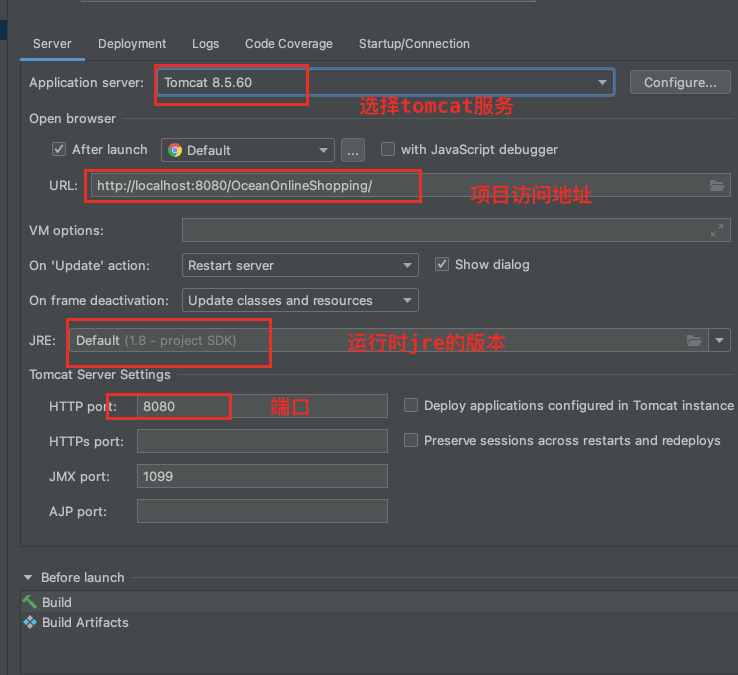The width and height of the screenshot is (738, 675).
Task: Collapse the Before launch section
Action: click(x=28, y=578)
